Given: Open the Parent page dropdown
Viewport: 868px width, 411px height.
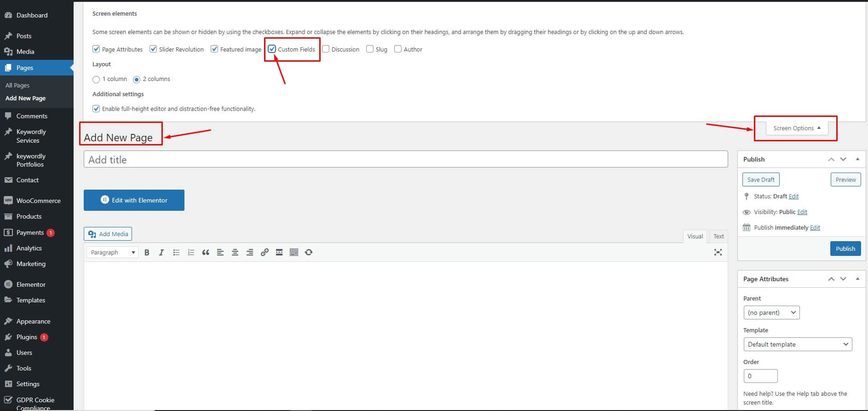Looking at the screenshot, I should point(771,313).
